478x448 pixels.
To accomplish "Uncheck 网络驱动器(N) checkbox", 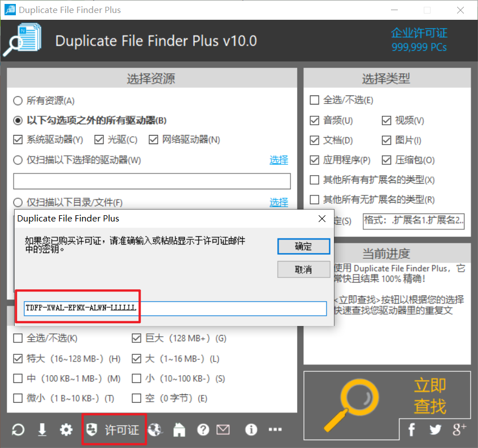I will pyautogui.click(x=153, y=140).
